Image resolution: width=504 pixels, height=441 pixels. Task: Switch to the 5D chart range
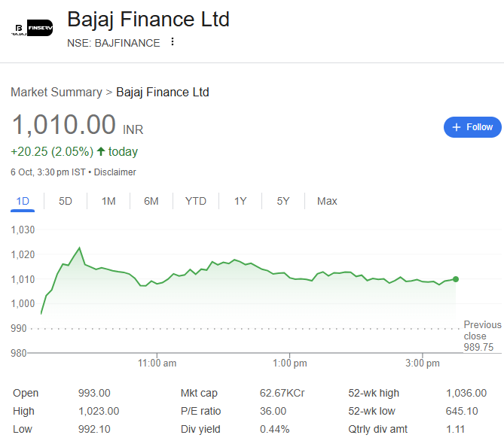click(66, 201)
